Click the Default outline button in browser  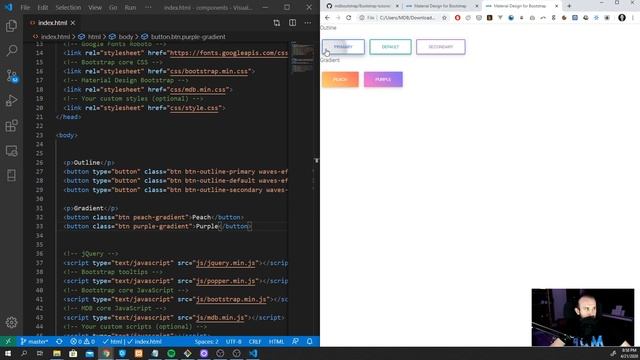[390, 47]
